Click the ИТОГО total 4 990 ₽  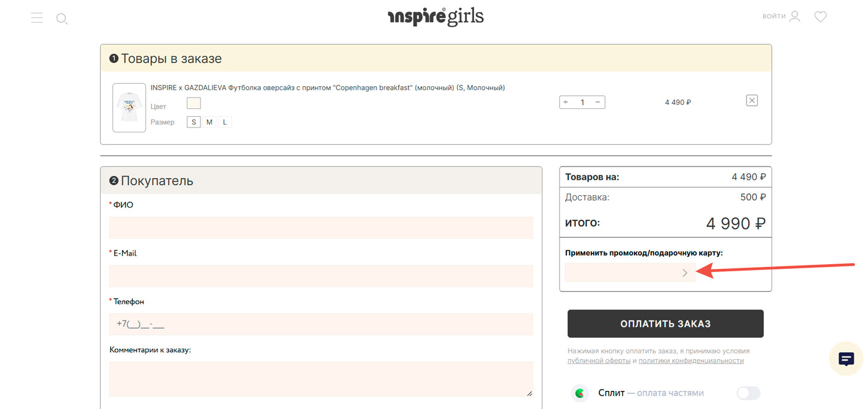click(736, 223)
